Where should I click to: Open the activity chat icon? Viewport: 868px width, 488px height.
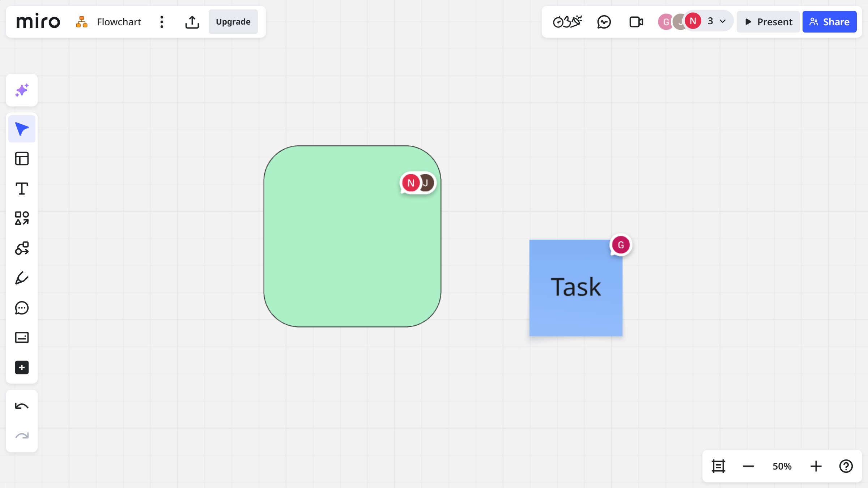point(604,22)
